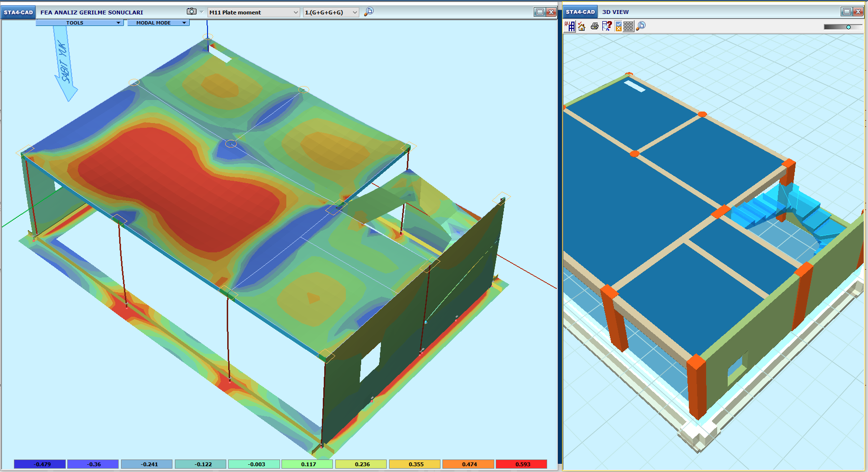The image size is (868, 472).
Task: Toggle the check/cross visibility filter button
Action: [618, 26]
